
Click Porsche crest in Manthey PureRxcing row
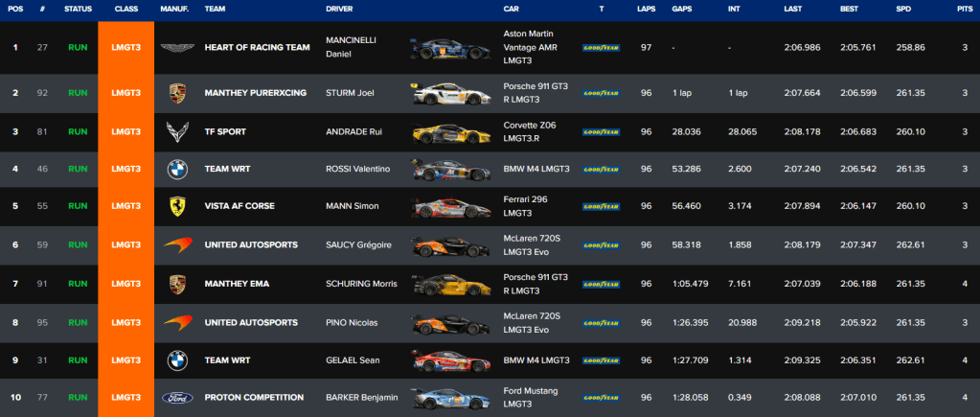177,93
